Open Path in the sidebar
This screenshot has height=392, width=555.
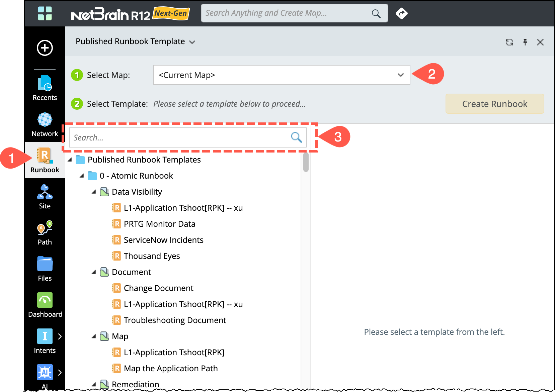coord(45,233)
